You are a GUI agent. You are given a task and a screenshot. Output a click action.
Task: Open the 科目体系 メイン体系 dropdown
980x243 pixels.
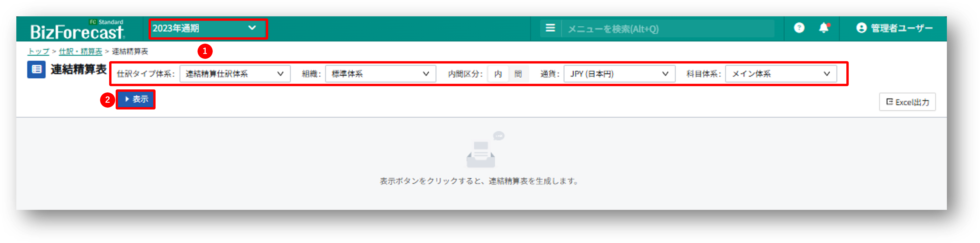pos(781,74)
